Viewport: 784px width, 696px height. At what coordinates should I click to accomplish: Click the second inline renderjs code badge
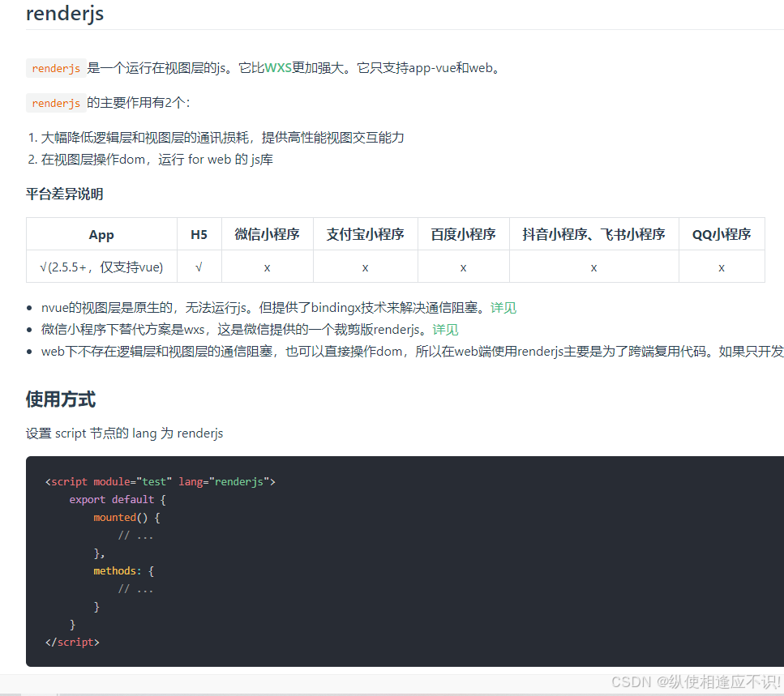click(54, 103)
